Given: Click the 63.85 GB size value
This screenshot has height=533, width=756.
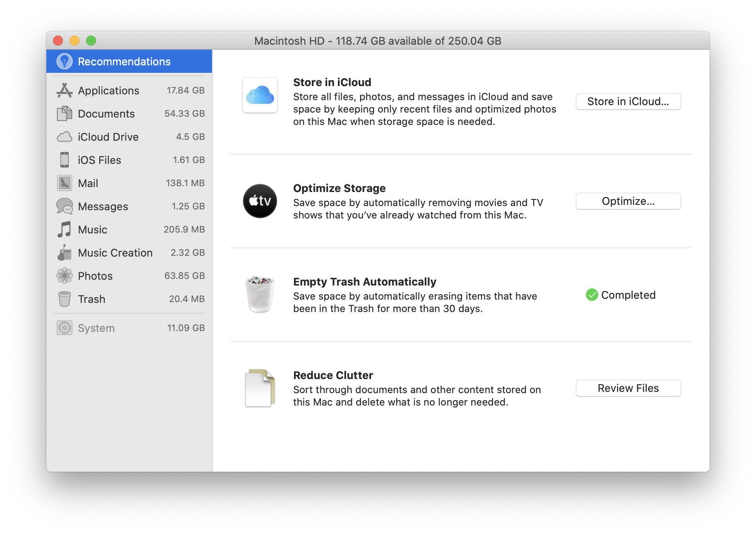Looking at the screenshot, I should 185,276.
